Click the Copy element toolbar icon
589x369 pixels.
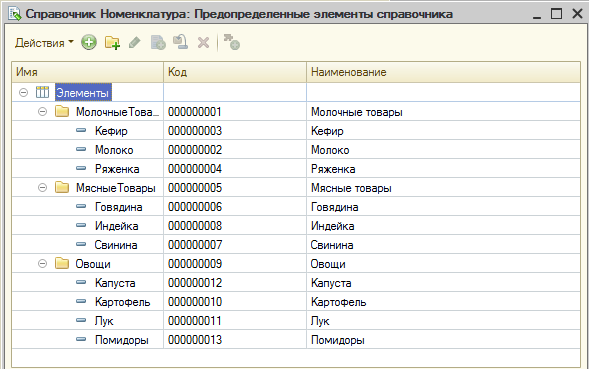coord(158,43)
